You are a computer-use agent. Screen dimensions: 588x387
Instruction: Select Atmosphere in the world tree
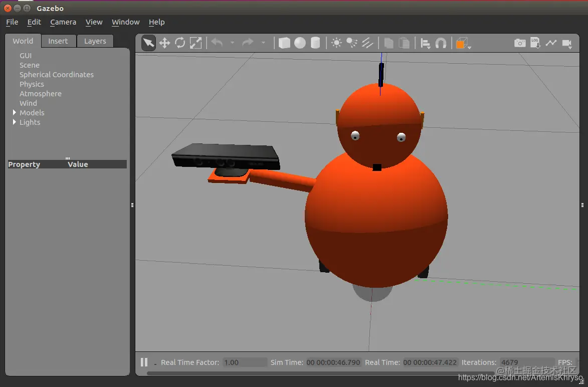point(41,94)
